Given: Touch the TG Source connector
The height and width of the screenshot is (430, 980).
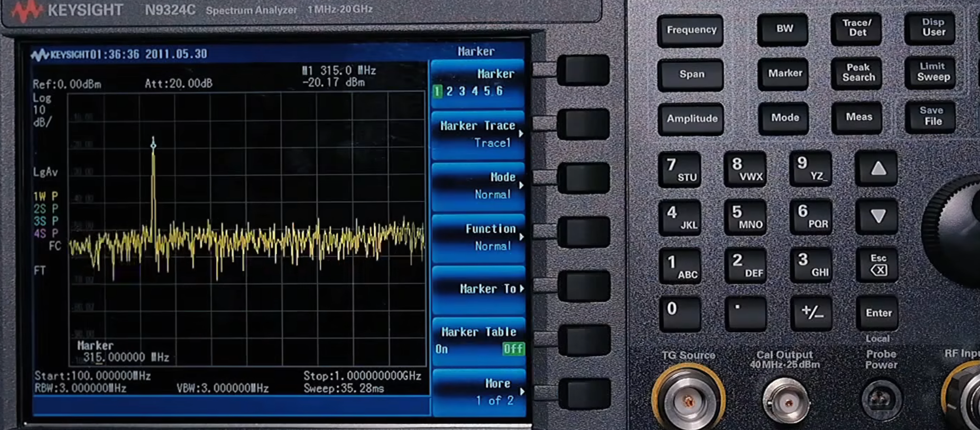Looking at the screenshot, I should [x=688, y=400].
